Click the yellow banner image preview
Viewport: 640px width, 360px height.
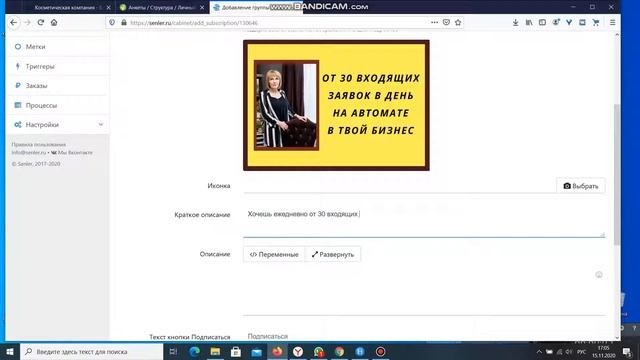[x=336, y=105]
